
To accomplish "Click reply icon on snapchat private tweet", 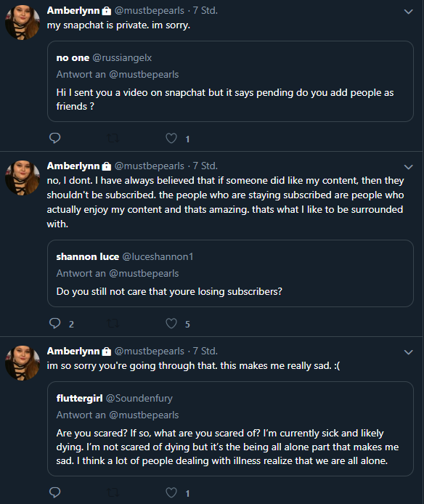I will coord(55,138).
